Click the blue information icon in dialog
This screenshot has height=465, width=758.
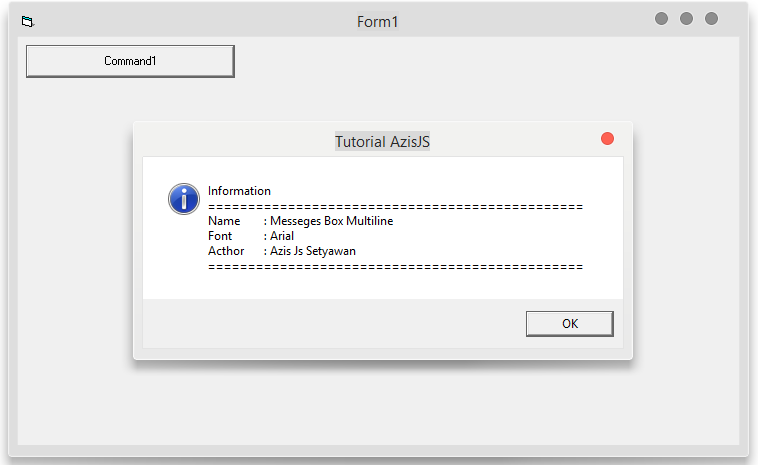pyautogui.click(x=184, y=199)
